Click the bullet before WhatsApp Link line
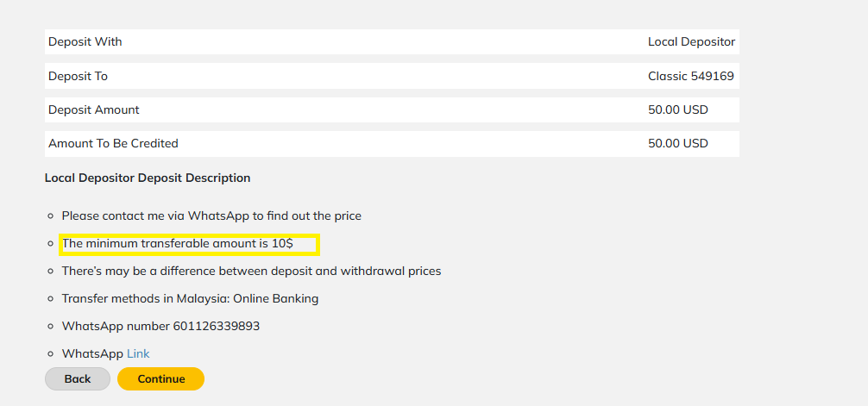 (50, 354)
